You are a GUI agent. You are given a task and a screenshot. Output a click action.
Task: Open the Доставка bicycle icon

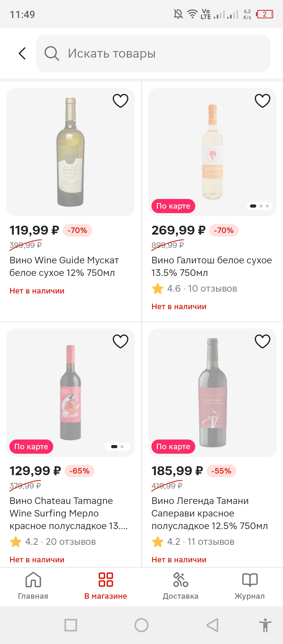[181, 580]
